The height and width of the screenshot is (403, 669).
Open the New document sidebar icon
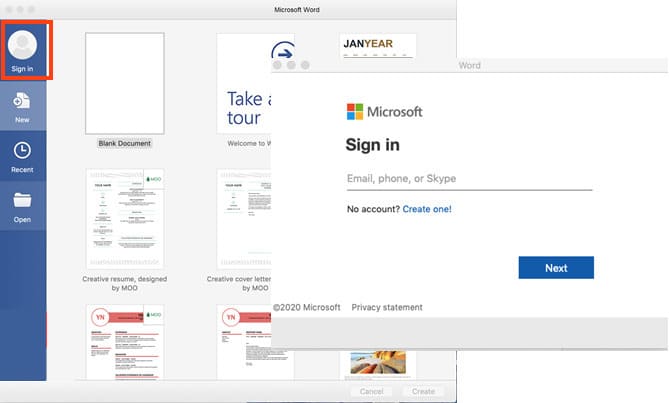22,103
